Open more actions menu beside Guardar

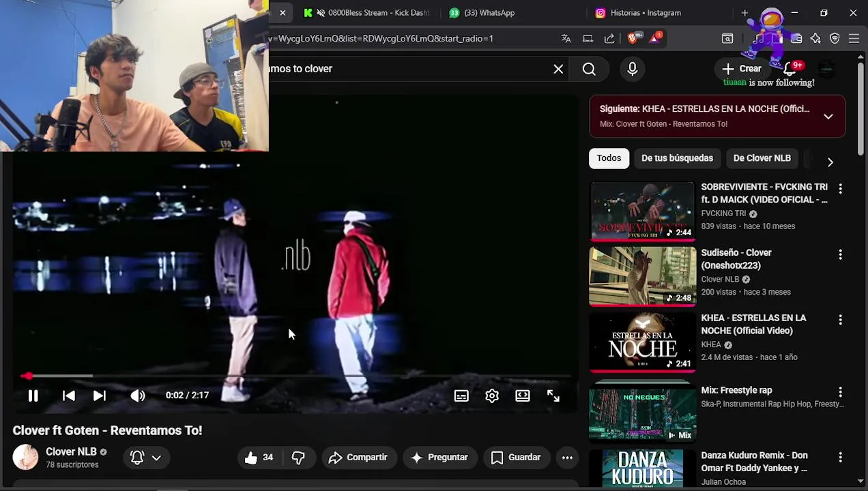(567, 458)
